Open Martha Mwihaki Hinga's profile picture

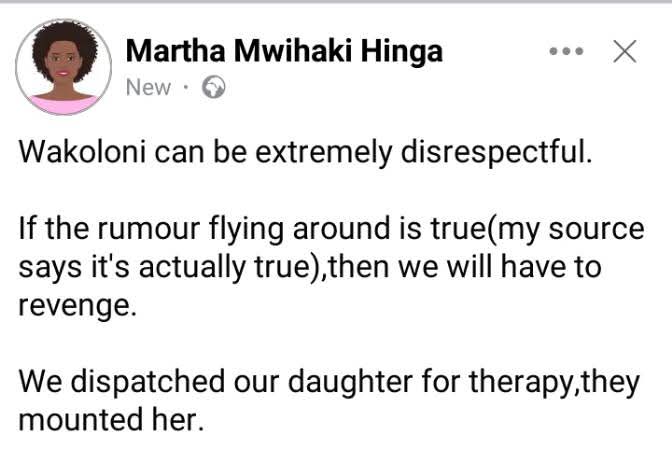[x=63, y=65]
